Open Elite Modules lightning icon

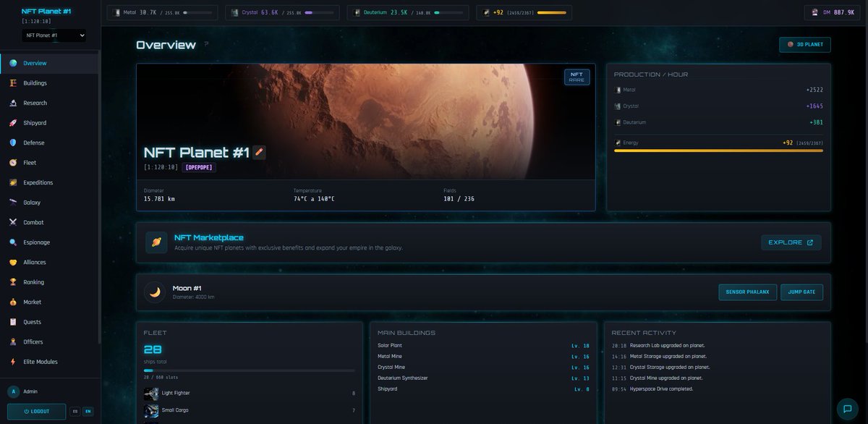click(12, 361)
